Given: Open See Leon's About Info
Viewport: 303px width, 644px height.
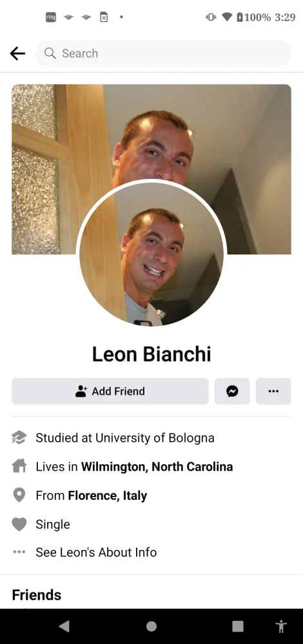Looking at the screenshot, I should coord(96,552).
